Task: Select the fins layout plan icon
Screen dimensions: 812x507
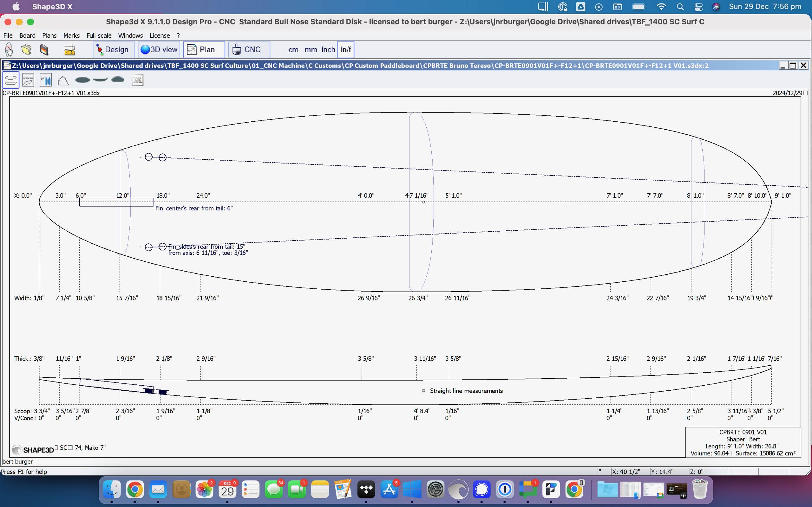Action: click(46, 80)
